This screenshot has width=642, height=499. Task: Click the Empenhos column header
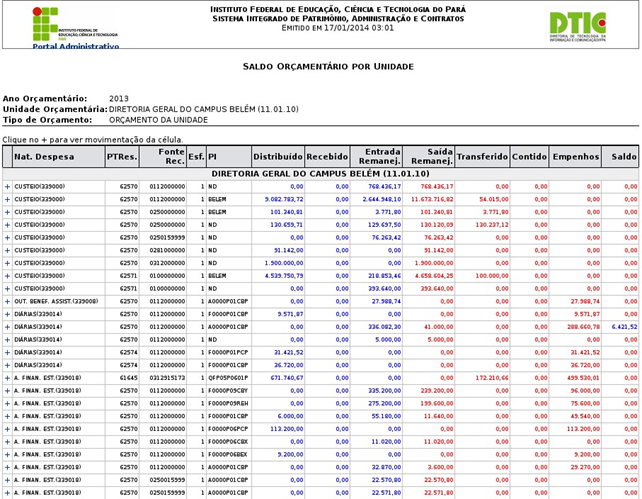tap(576, 157)
